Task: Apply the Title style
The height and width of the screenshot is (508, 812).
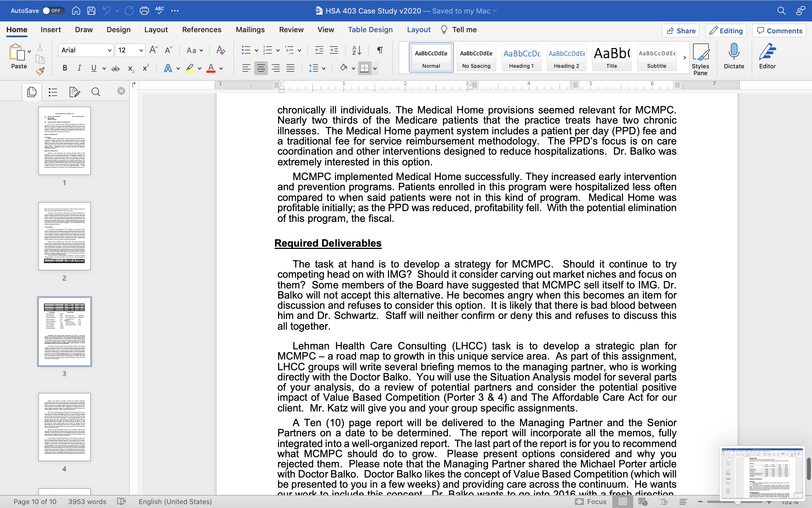Action: point(611,58)
